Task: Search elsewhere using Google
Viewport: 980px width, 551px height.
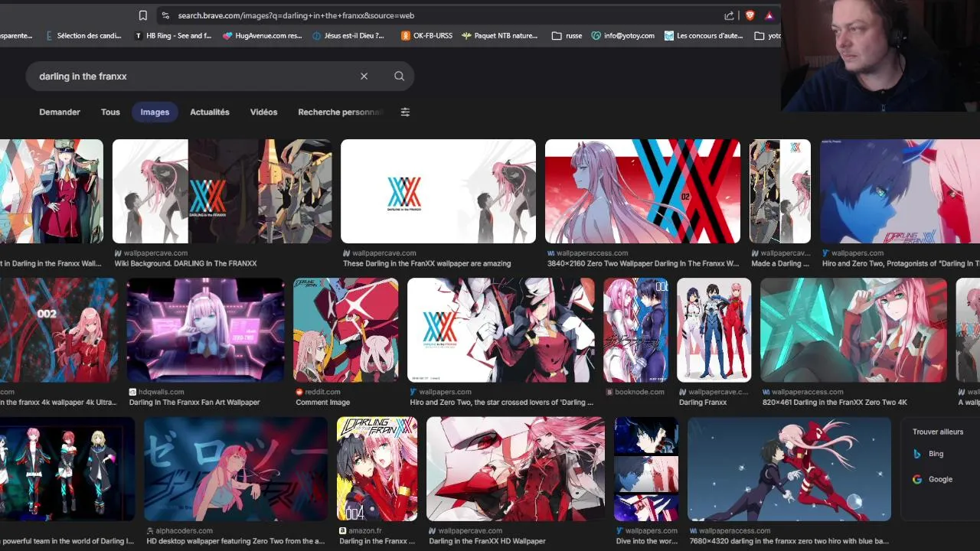Action: coord(933,479)
